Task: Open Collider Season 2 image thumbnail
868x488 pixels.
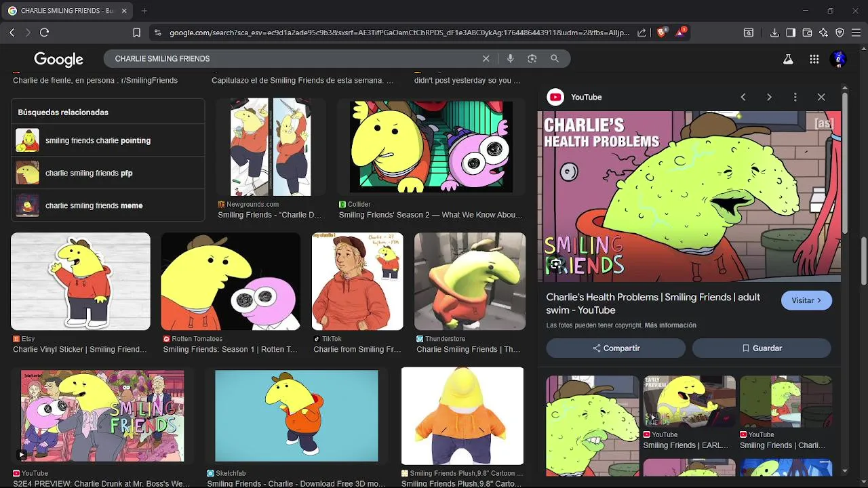Action: tap(431, 147)
